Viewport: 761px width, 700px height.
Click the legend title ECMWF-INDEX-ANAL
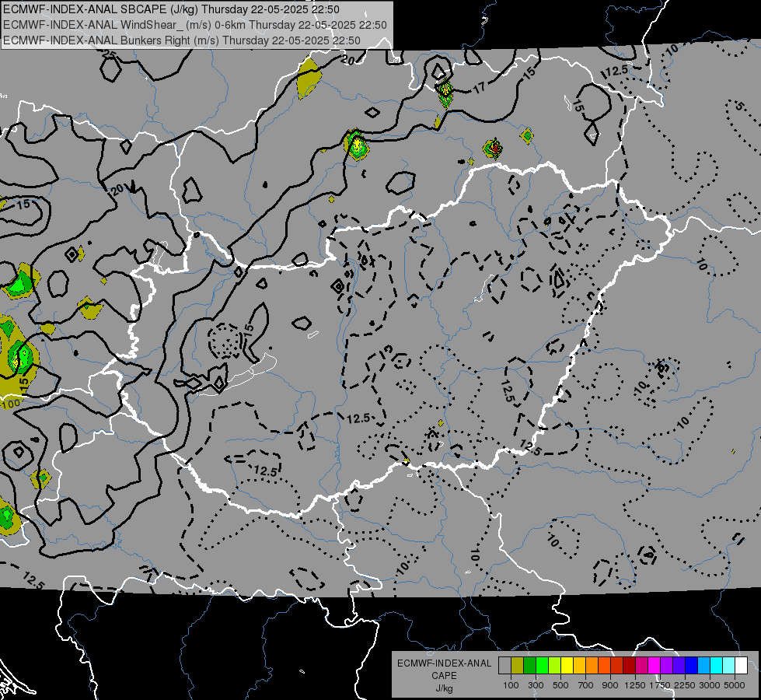(444, 663)
